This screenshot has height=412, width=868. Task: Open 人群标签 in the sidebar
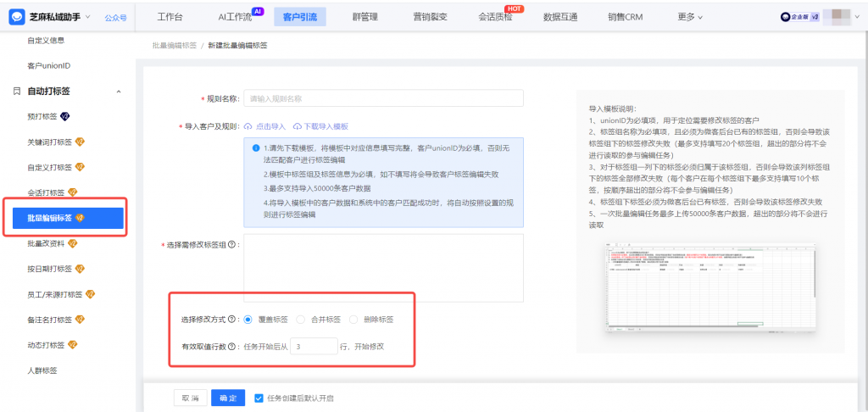coord(42,370)
